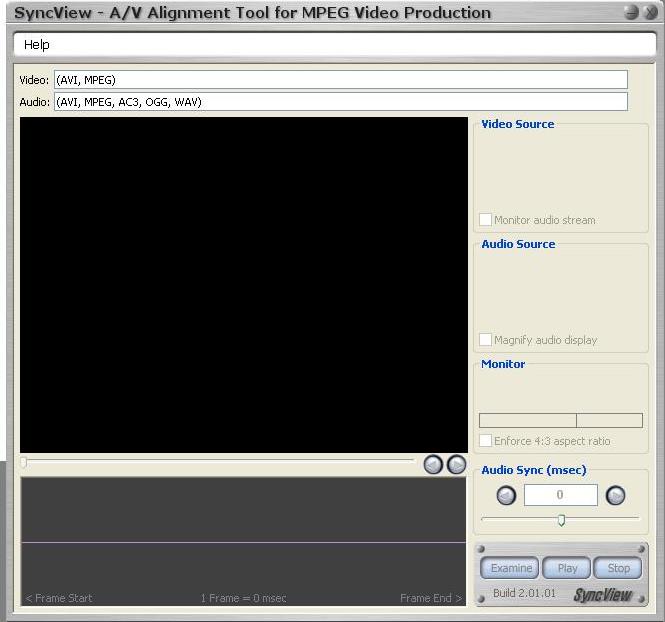Click the black video preview area

click(244, 285)
